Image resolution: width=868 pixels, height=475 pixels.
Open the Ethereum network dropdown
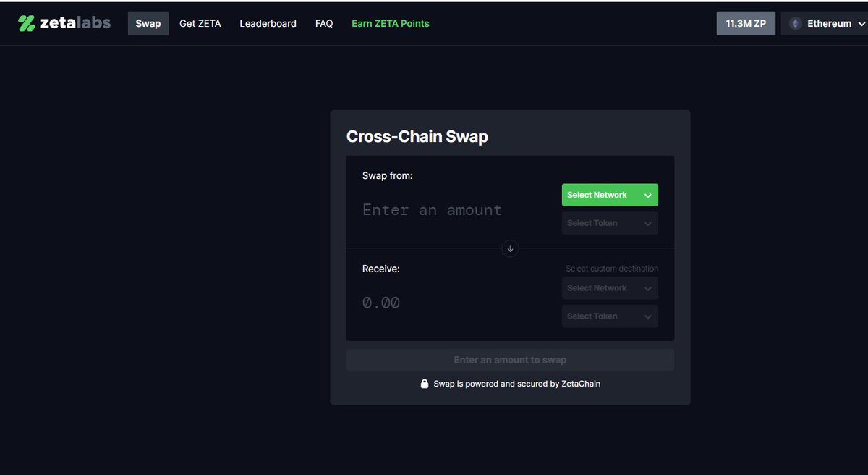coord(825,23)
